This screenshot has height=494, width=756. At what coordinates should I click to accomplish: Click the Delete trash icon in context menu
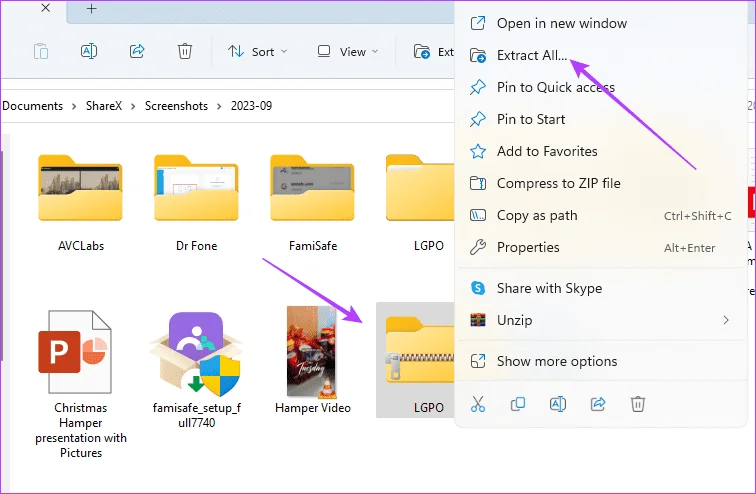(x=638, y=404)
